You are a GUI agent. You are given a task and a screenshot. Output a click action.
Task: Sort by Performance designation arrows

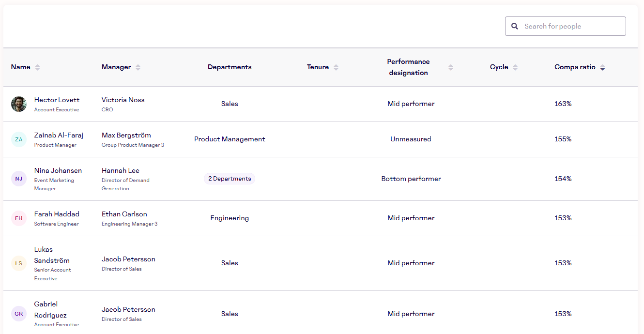[x=451, y=67]
